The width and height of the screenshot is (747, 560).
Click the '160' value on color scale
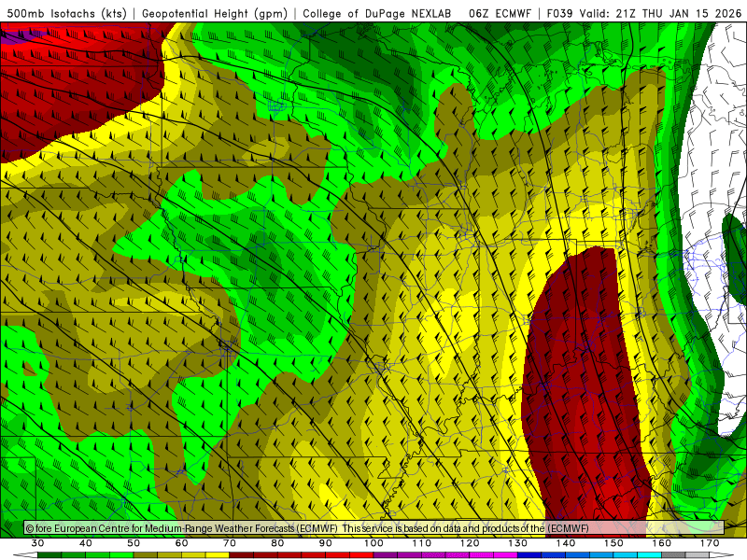(662, 543)
